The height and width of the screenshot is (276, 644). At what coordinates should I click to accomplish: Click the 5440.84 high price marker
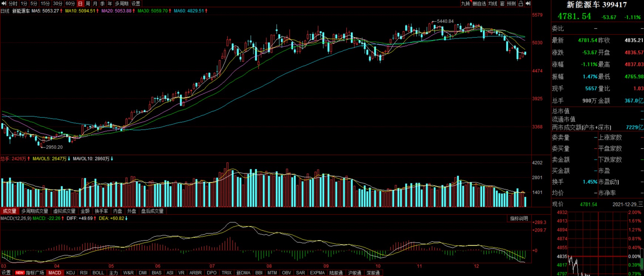(x=445, y=21)
